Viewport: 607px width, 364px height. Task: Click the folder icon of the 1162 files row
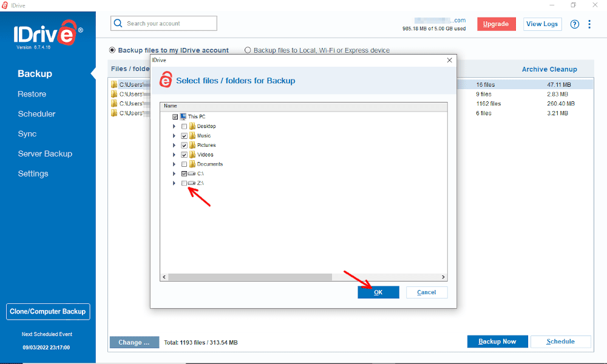pyautogui.click(x=114, y=103)
